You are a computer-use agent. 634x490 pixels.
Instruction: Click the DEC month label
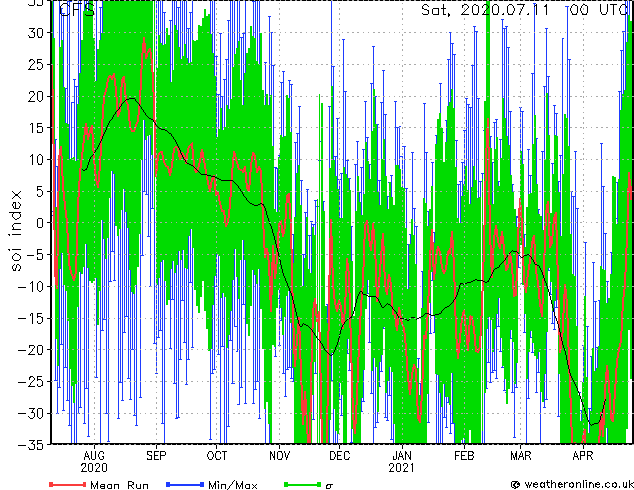340,456
